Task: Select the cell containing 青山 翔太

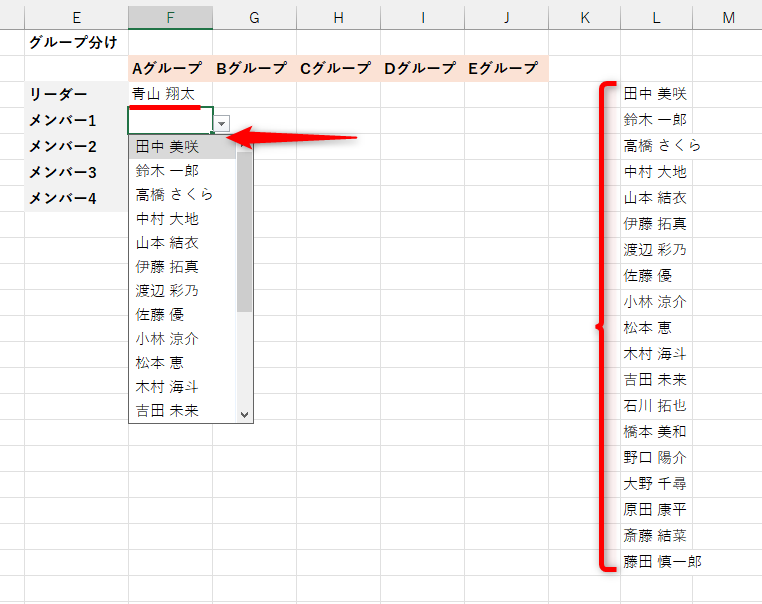Action: click(x=170, y=94)
